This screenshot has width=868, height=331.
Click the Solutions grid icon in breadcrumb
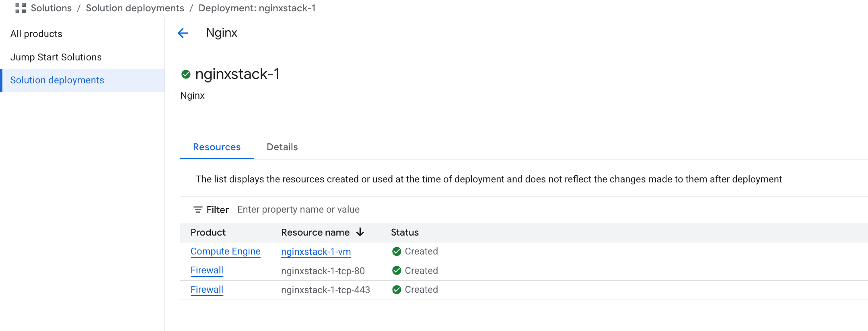point(21,8)
